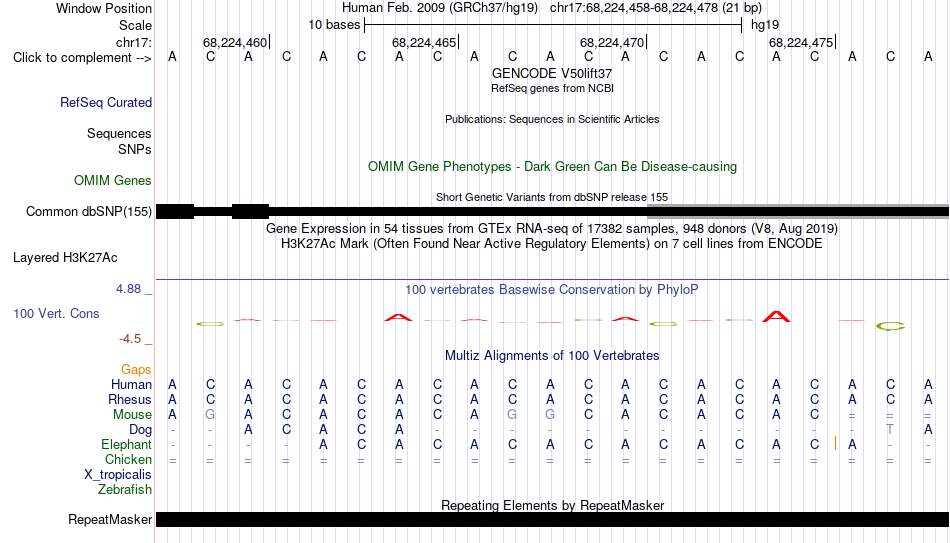The image size is (950, 543).
Task: Click the tall red A conservation logo
Action: tap(776, 316)
